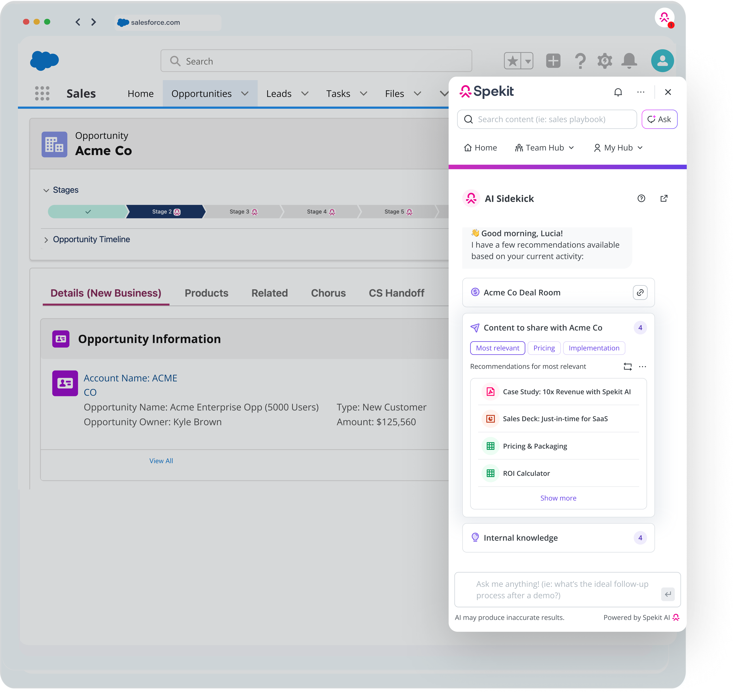The image size is (742, 700).
Task: Expand the Opportunities tab chevron
Action: 245,94
